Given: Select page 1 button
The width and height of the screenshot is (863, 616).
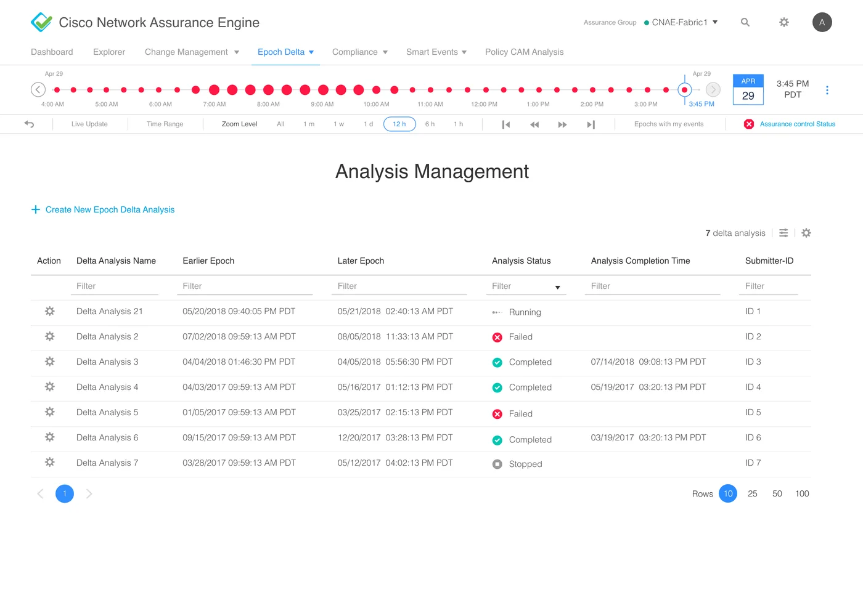Looking at the screenshot, I should pyautogui.click(x=65, y=493).
